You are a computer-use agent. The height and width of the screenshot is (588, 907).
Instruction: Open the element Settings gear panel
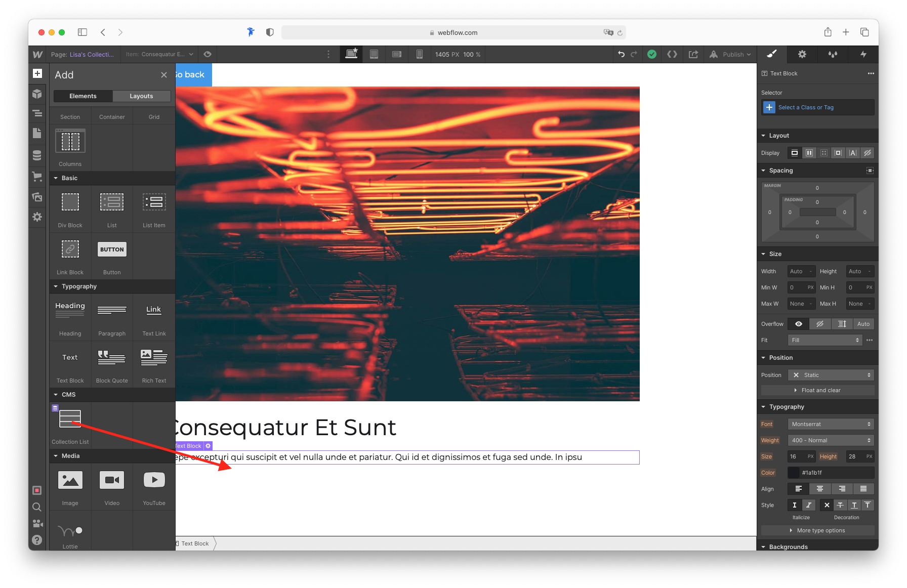click(802, 54)
